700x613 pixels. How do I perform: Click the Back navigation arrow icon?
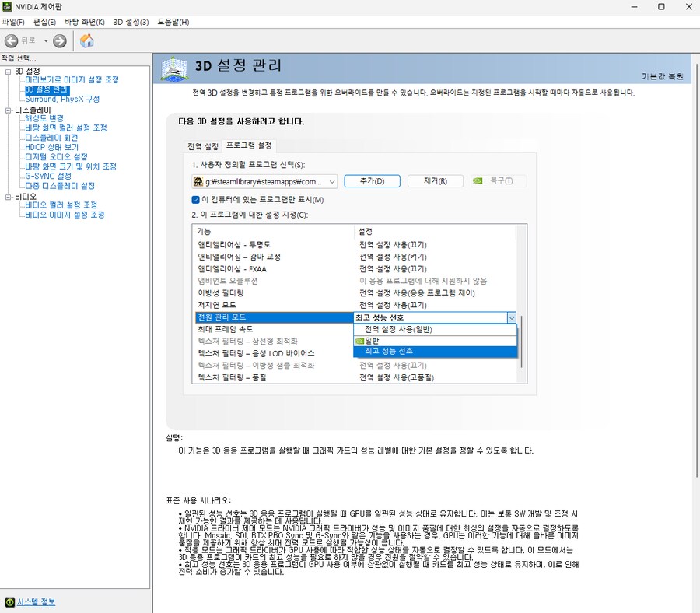(10, 41)
